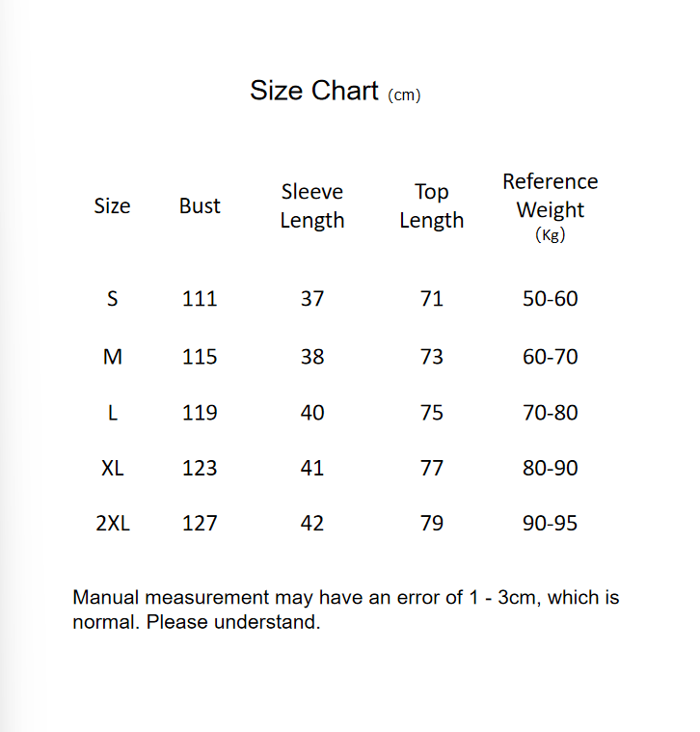Select the S size row label

tap(112, 299)
